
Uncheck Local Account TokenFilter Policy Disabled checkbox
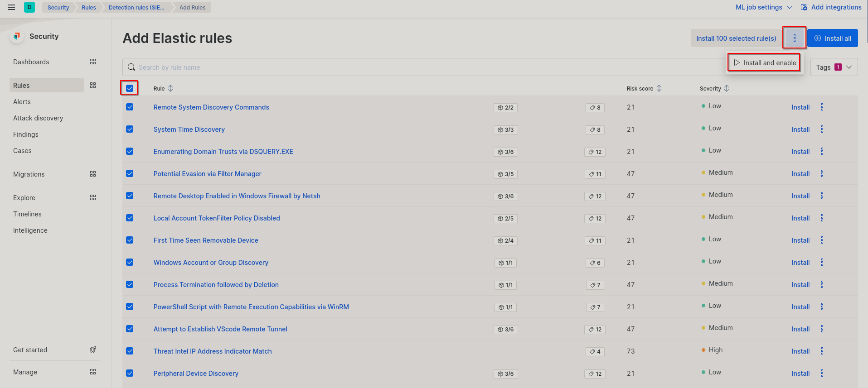click(x=130, y=218)
